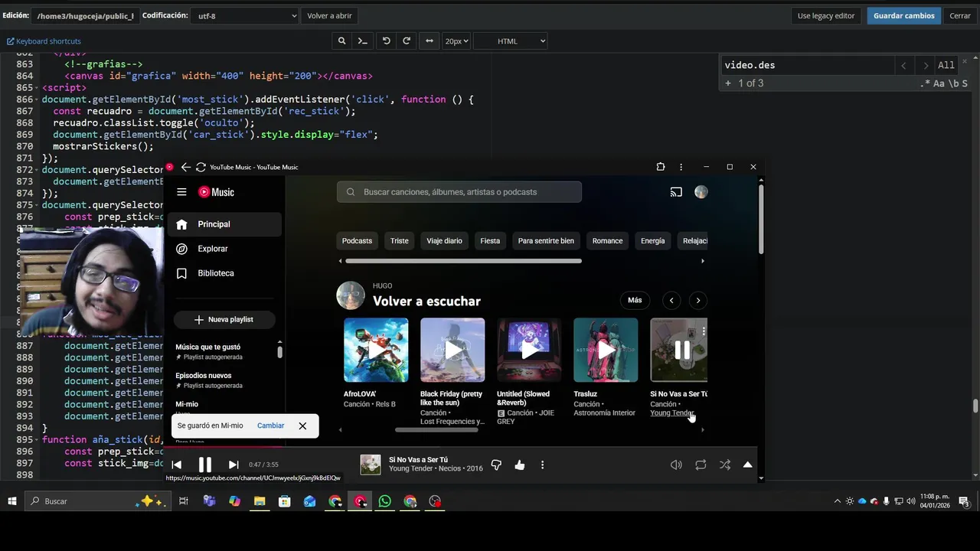The image size is (980, 551).
Task: Toggle search in selection S option
Action: (965, 83)
